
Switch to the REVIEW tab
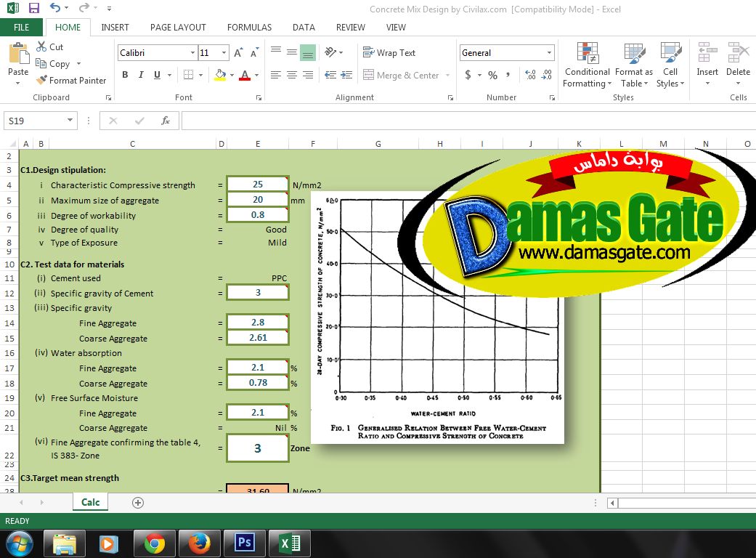click(351, 28)
